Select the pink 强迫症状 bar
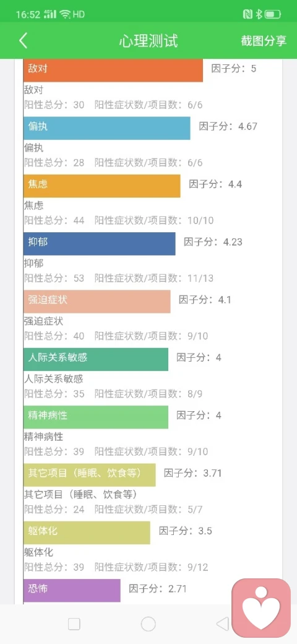 (x=97, y=302)
